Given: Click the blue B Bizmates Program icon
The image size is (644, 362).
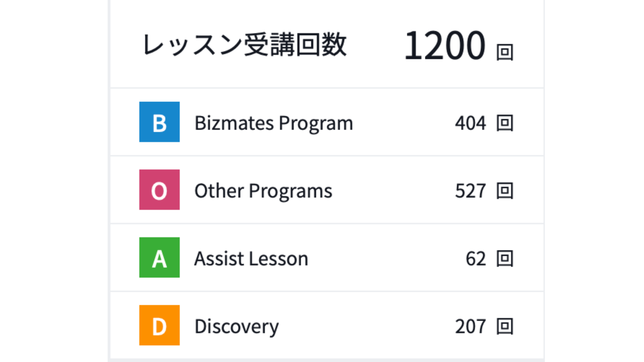Looking at the screenshot, I should 159,122.
